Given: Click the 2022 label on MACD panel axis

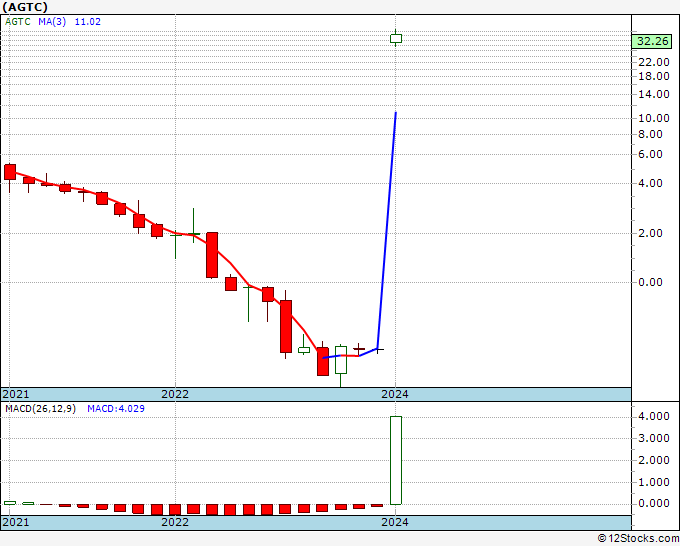Looking at the screenshot, I should tap(175, 522).
